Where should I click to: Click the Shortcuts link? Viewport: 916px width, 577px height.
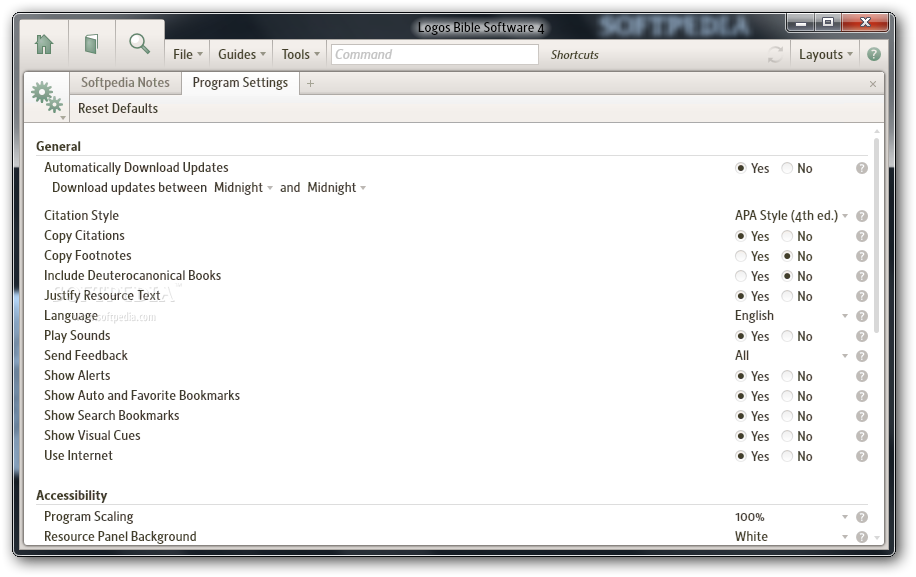point(575,55)
